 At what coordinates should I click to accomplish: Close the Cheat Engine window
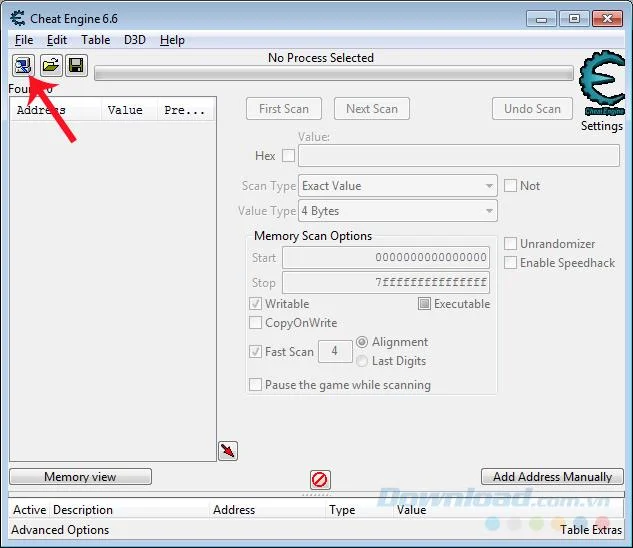[x=607, y=19]
